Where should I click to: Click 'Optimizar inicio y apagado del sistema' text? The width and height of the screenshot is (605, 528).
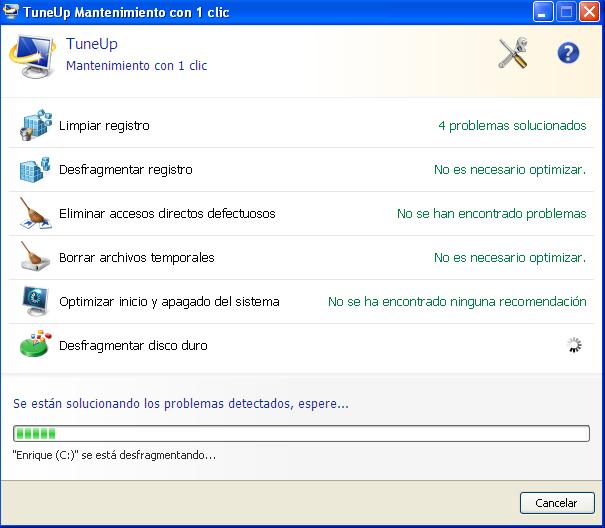(169, 301)
